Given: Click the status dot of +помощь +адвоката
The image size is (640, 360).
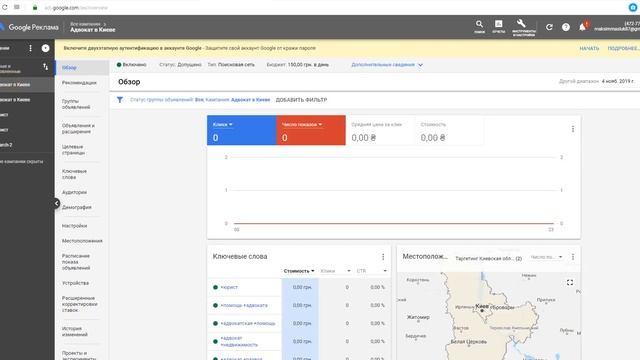Looking at the screenshot, I should coord(216,305).
